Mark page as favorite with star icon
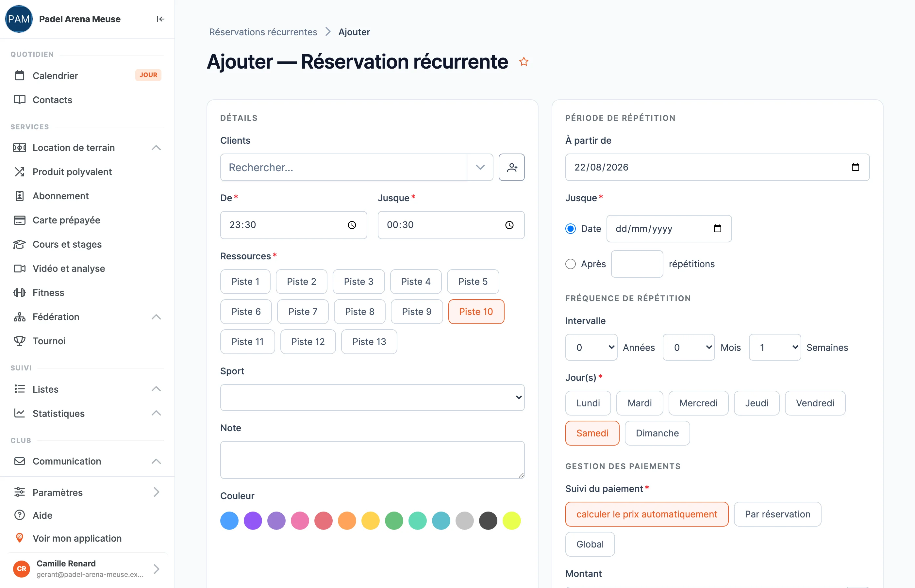 pyautogui.click(x=524, y=61)
